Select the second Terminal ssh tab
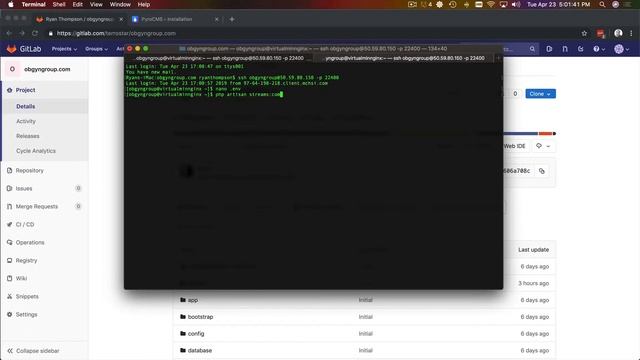 [x=405, y=58]
